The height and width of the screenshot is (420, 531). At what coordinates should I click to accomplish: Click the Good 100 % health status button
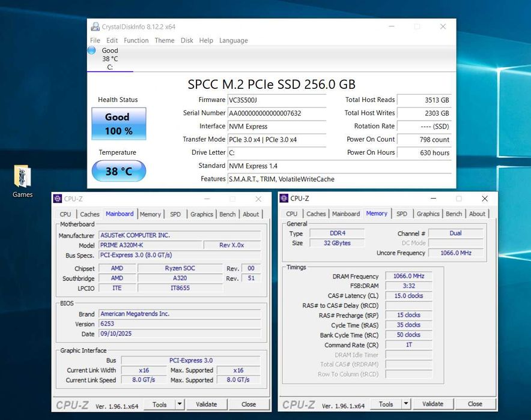(x=119, y=124)
